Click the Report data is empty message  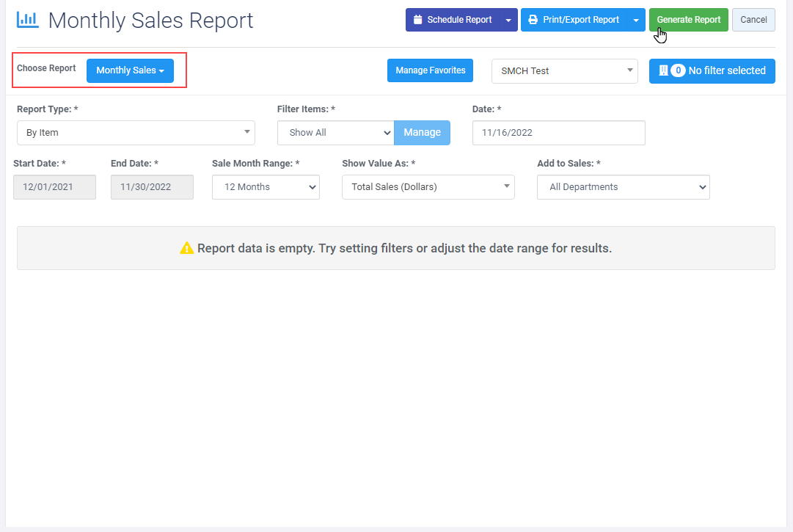pyautogui.click(x=405, y=248)
